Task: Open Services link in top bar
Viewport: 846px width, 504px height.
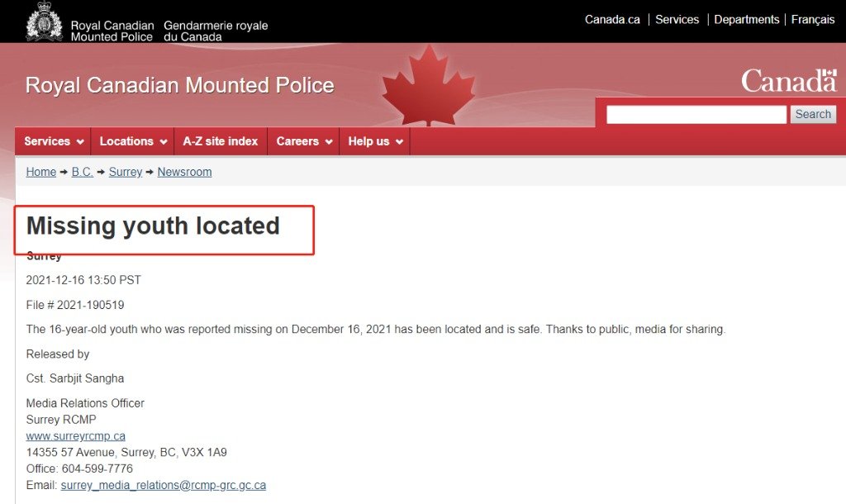Action: pyautogui.click(x=677, y=20)
